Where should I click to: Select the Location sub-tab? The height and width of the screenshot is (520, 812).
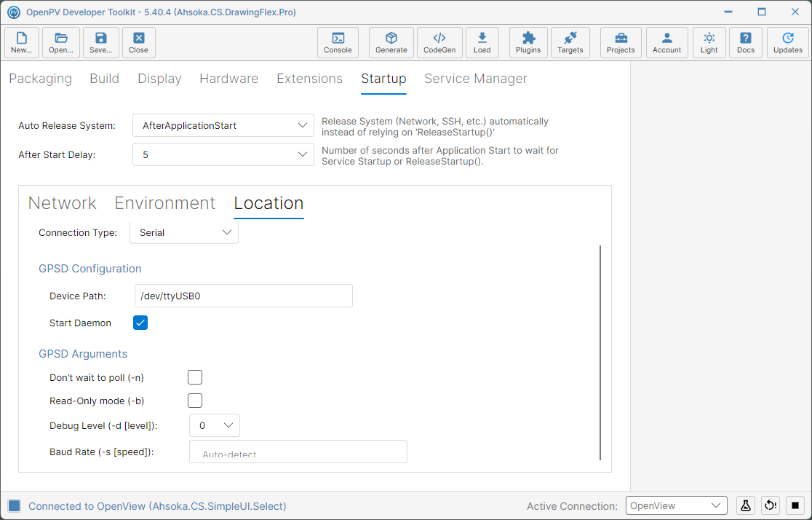[268, 203]
